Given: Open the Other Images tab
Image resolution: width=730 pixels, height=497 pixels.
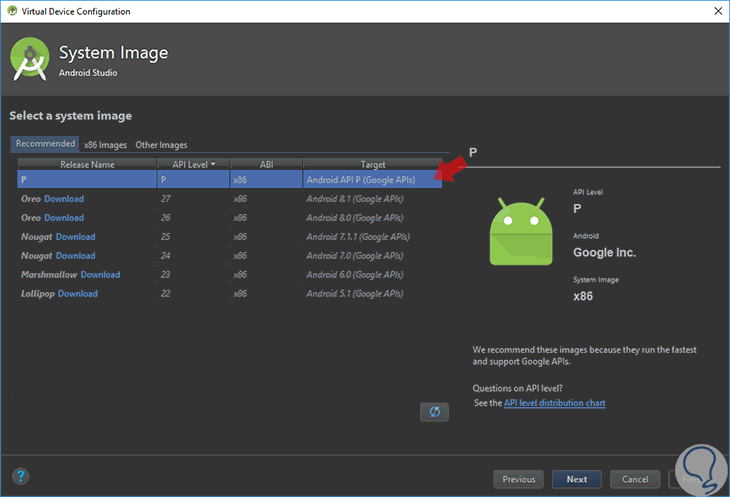Looking at the screenshot, I should [x=161, y=145].
